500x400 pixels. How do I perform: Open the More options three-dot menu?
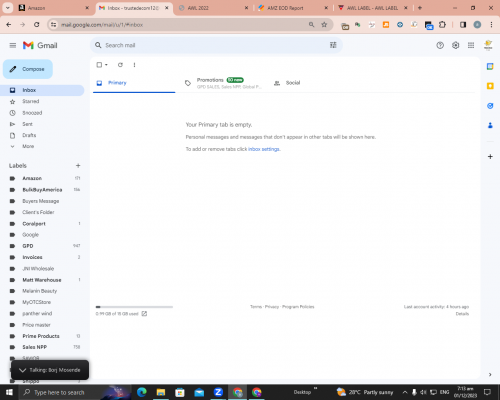[x=134, y=65]
